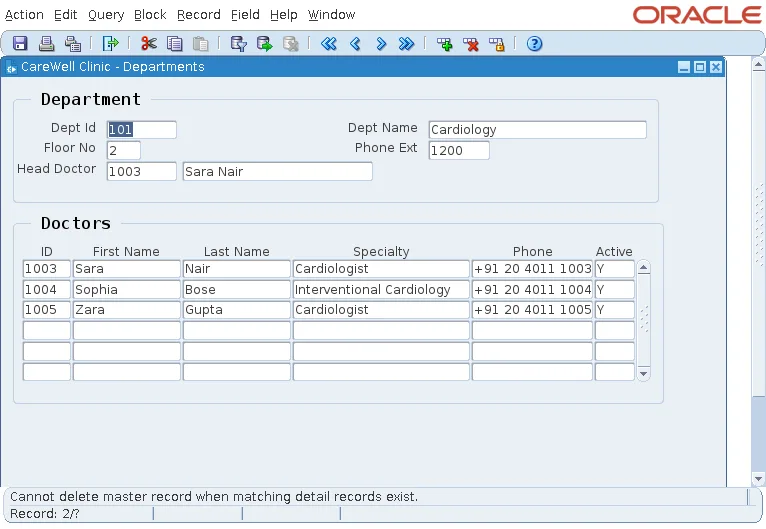
Task: Click Active cell in Sophia Bose's row
Action: point(615,290)
